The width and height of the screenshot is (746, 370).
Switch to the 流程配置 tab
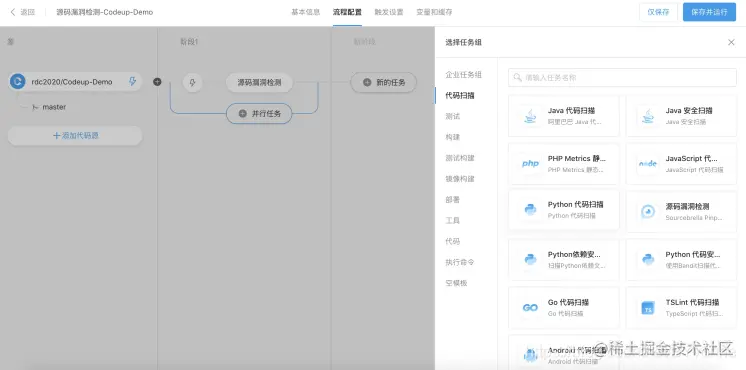click(347, 12)
